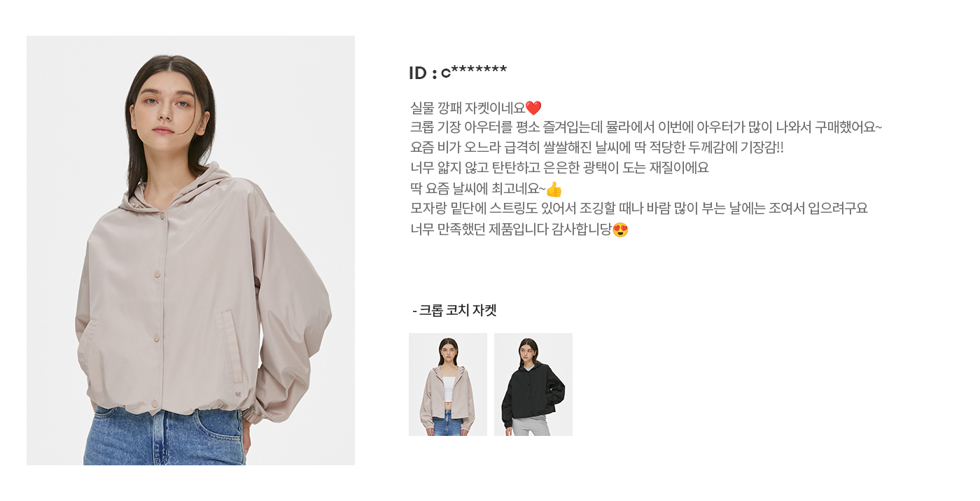Click the review line 실물 깡패 자켓이네요
Screen dimensions: 980x501
pos(468,108)
